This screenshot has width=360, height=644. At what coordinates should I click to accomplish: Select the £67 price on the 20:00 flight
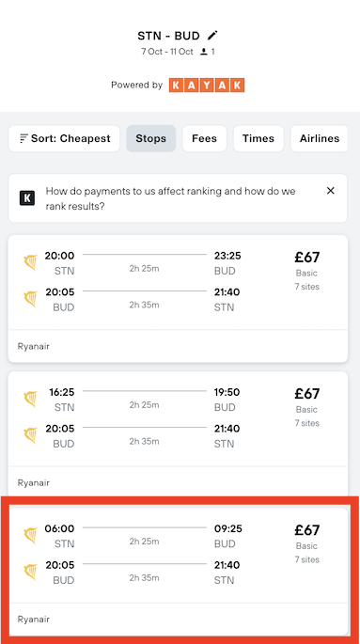coord(307,257)
